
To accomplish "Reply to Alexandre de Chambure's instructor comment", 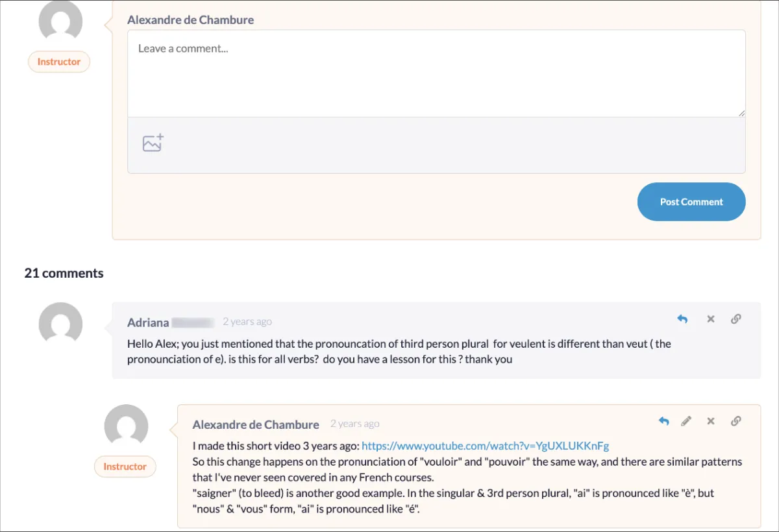I will point(663,421).
